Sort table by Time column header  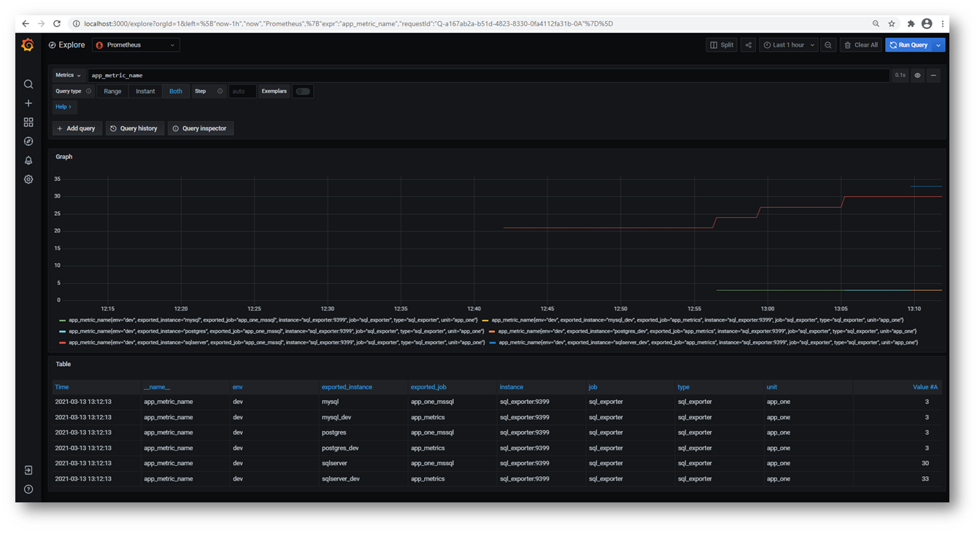[62, 387]
